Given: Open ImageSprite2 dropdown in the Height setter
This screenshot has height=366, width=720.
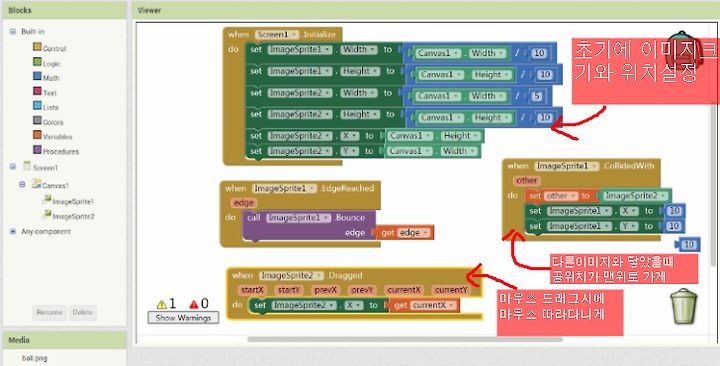Looking at the screenshot, I should (300, 114).
